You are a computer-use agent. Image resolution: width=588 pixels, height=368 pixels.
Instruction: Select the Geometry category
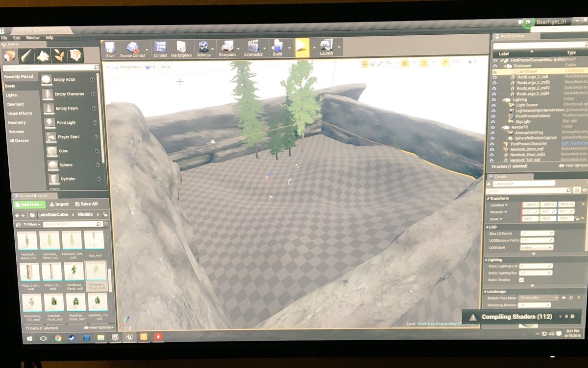tap(17, 122)
